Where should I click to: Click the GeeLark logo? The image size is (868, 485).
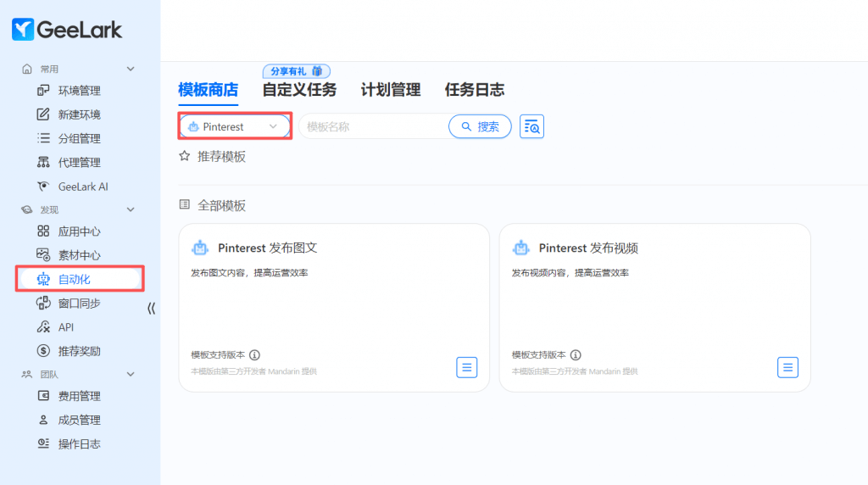click(x=67, y=30)
